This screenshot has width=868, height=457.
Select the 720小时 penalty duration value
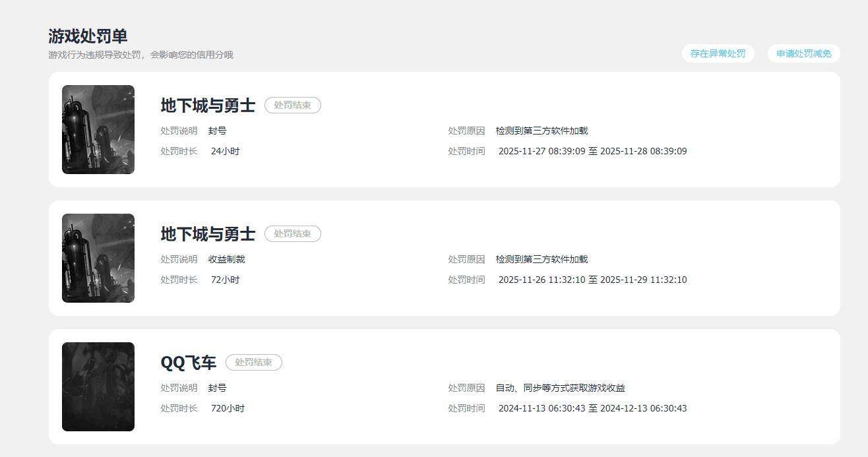228,408
